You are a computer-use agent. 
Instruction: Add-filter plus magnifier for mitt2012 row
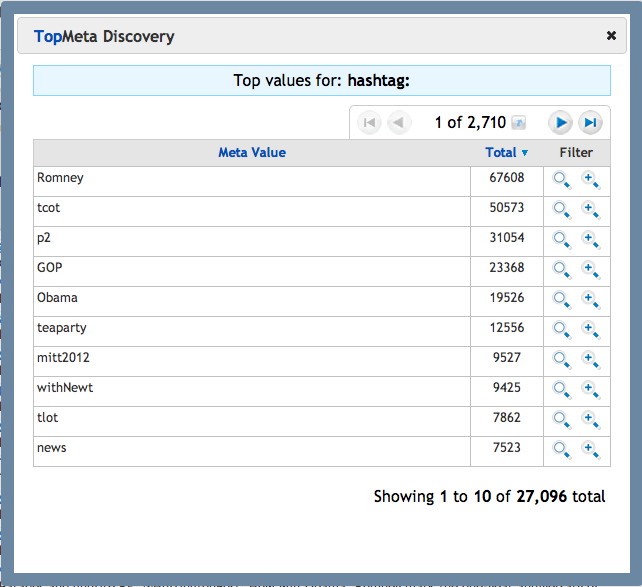(x=591, y=360)
